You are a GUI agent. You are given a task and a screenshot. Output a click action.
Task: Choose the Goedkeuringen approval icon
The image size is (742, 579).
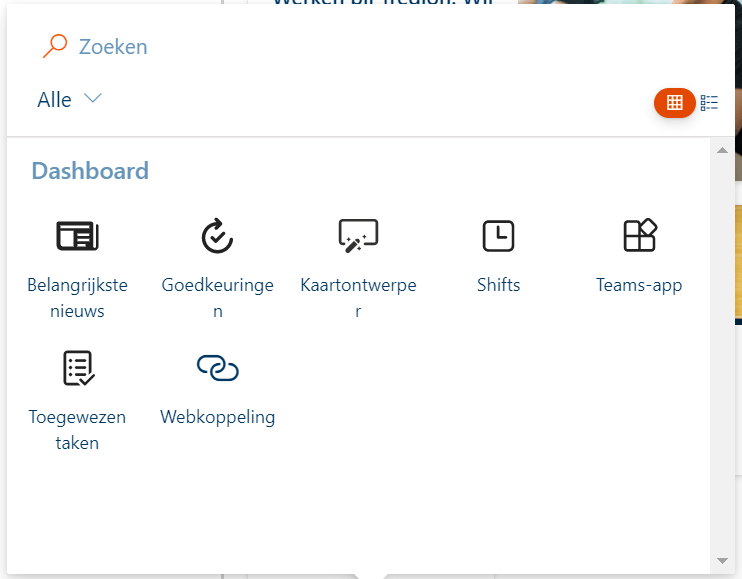(217, 236)
